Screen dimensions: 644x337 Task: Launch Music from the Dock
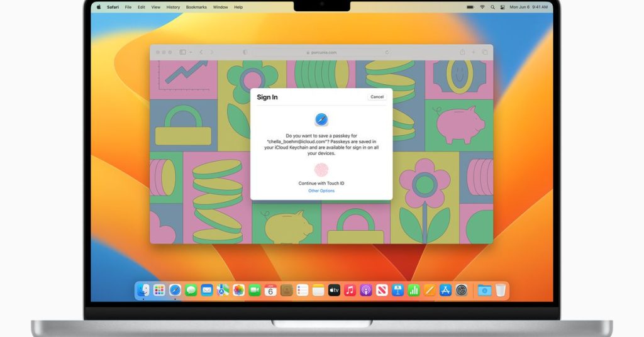pyautogui.click(x=350, y=290)
